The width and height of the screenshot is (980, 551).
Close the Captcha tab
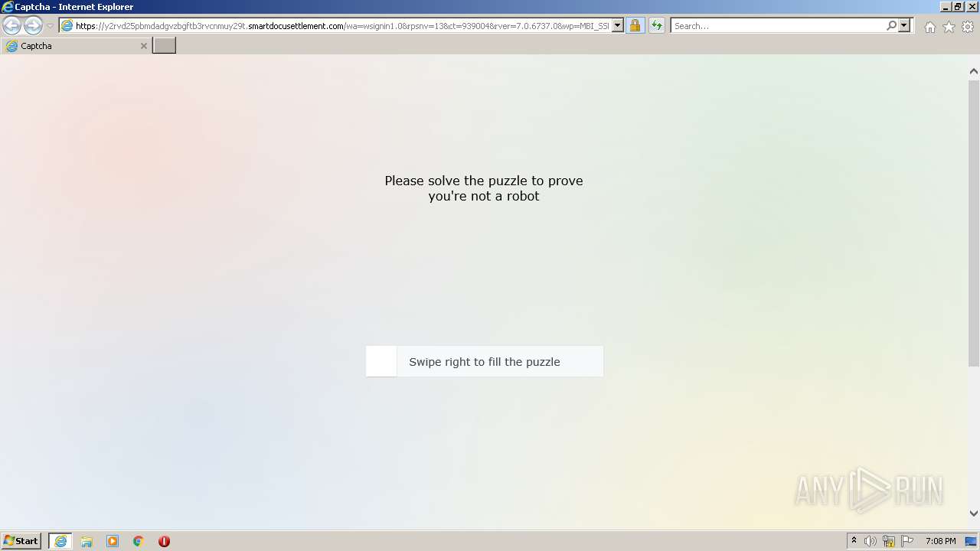[x=143, y=46]
